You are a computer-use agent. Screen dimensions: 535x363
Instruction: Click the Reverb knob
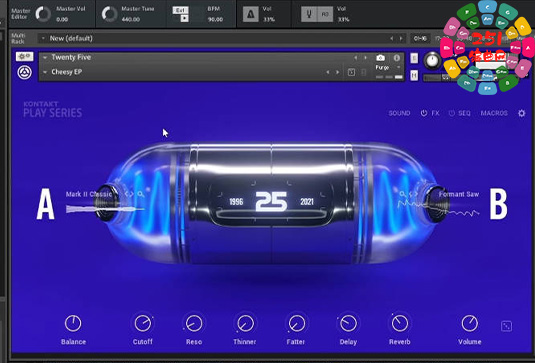pyautogui.click(x=400, y=323)
